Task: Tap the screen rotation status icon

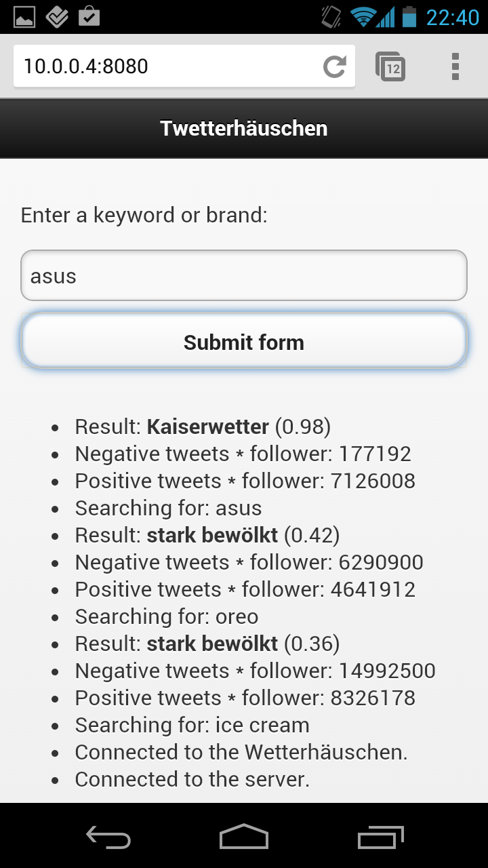Action: [x=331, y=16]
